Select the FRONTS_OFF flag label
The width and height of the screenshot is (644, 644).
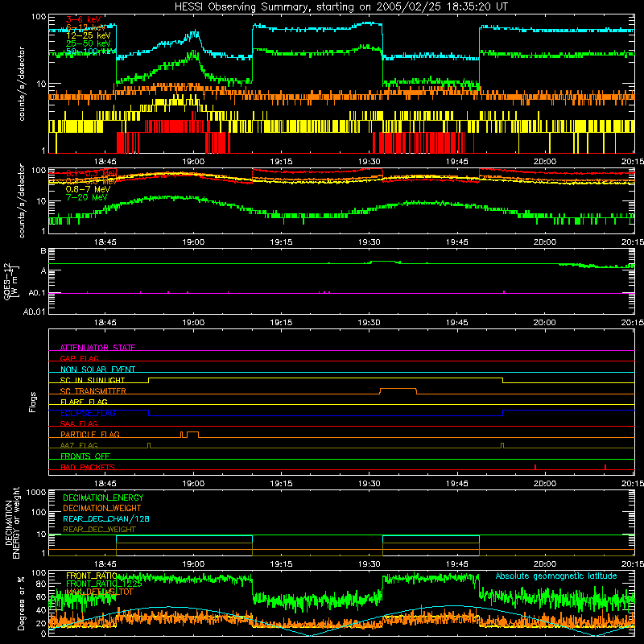(x=85, y=456)
